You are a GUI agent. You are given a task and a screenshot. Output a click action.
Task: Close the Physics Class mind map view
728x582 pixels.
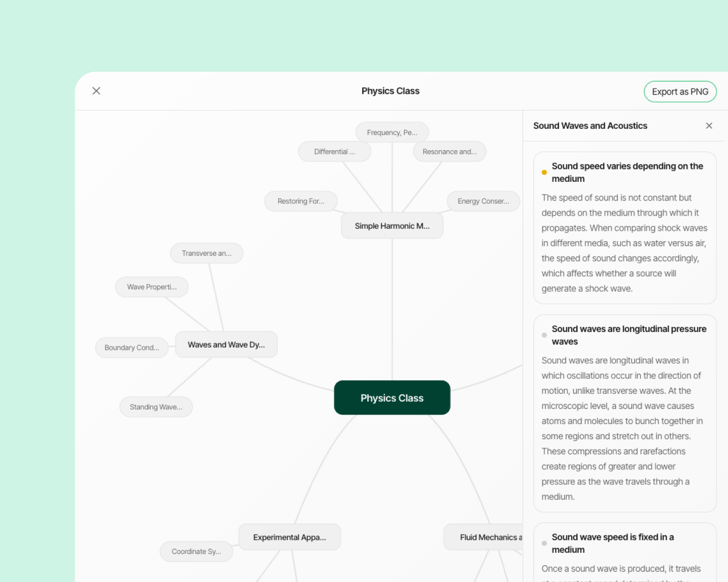96,91
